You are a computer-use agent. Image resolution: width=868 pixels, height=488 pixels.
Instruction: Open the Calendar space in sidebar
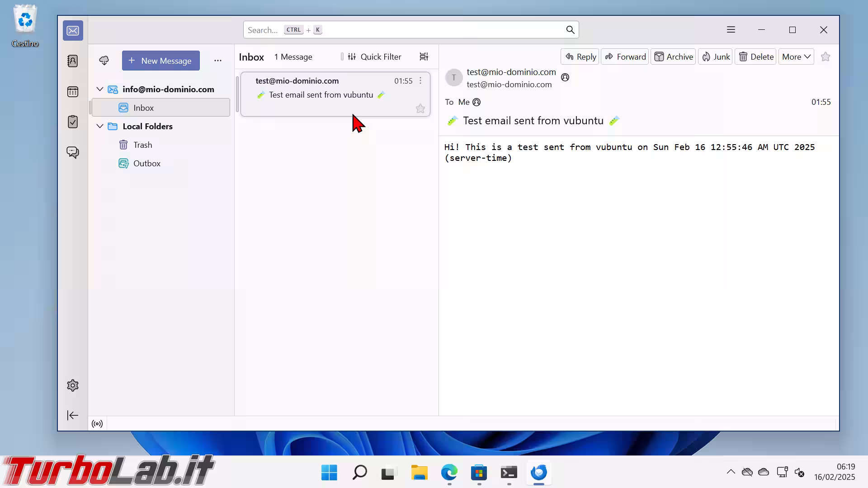(x=73, y=92)
